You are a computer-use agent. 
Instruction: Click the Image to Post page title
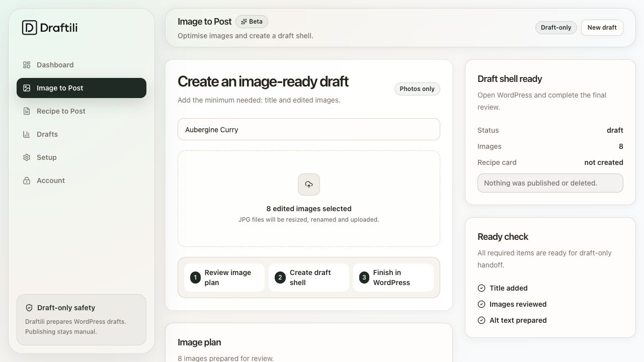point(204,22)
